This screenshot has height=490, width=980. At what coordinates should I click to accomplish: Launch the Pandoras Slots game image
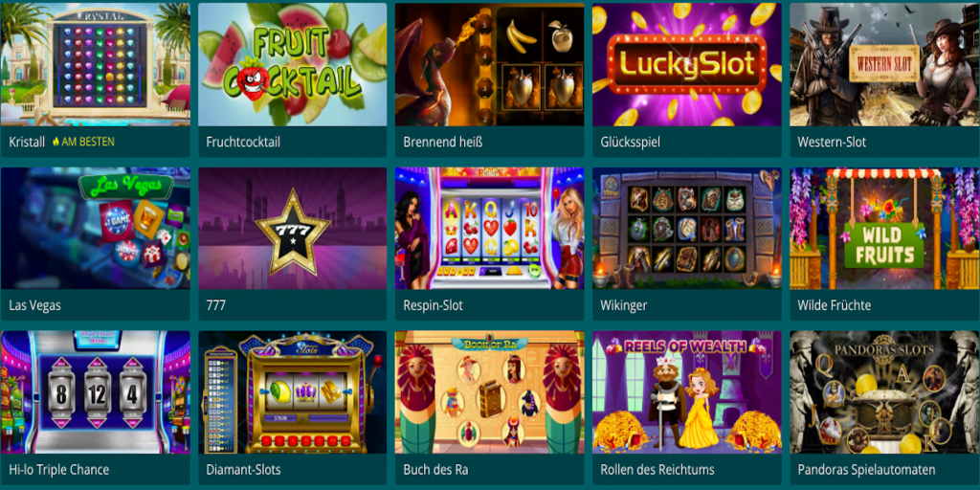pos(884,391)
